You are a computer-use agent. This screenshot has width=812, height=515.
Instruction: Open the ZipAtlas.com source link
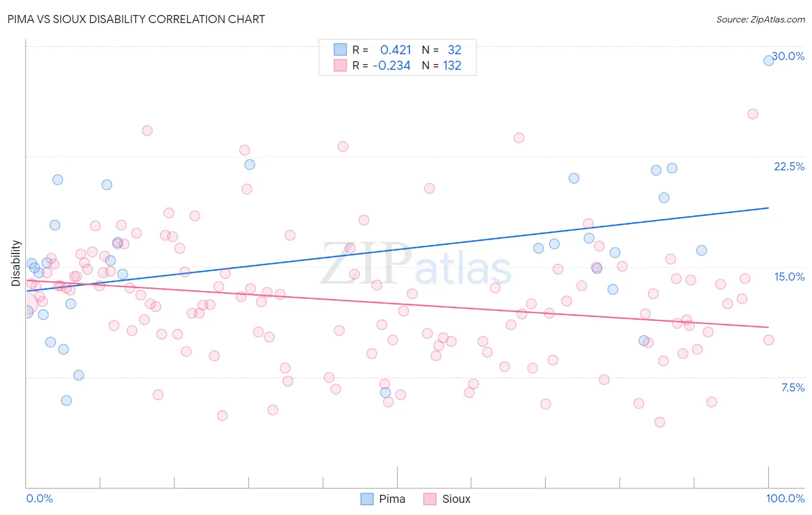[761, 19]
